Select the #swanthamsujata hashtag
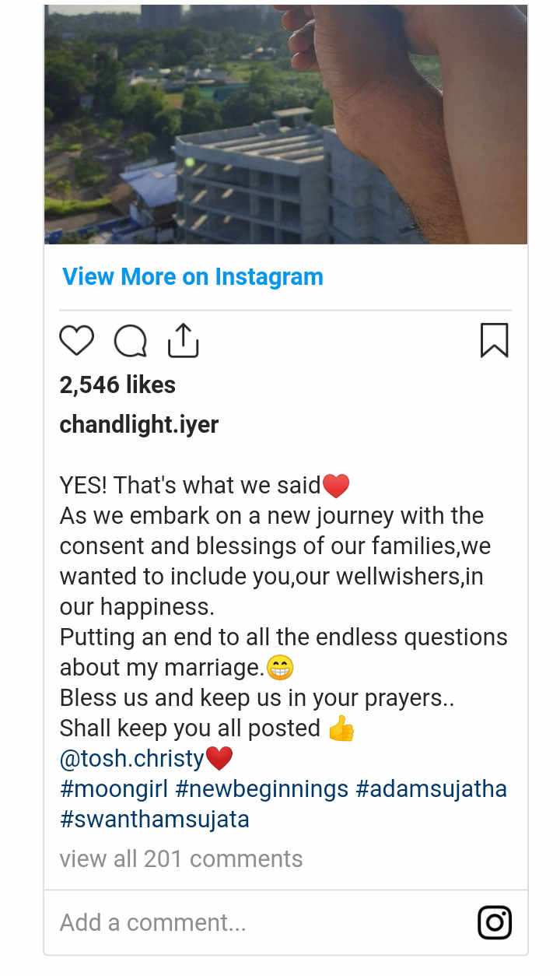The height and width of the screenshot is (976, 560). click(154, 820)
